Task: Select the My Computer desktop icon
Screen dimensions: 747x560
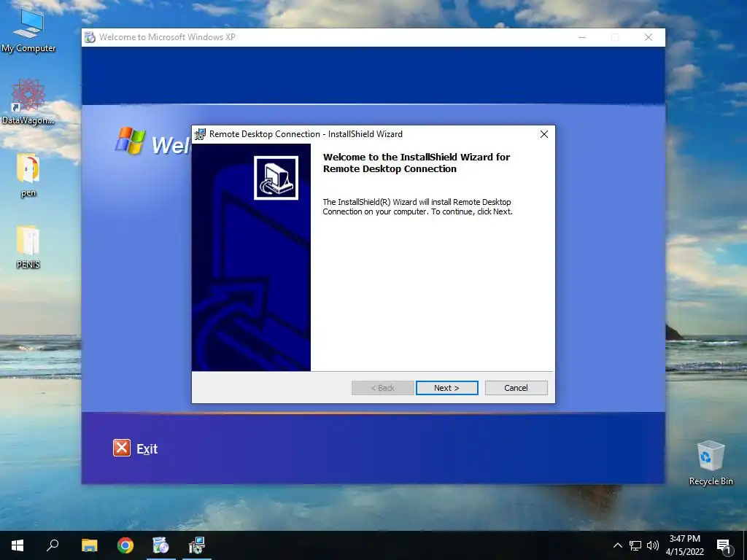Action: pyautogui.click(x=28, y=31)
